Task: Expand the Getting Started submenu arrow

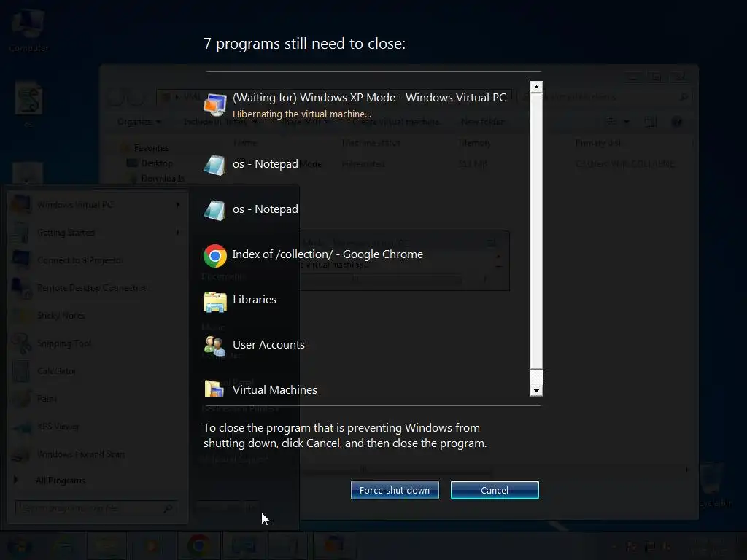Action: 178,233
